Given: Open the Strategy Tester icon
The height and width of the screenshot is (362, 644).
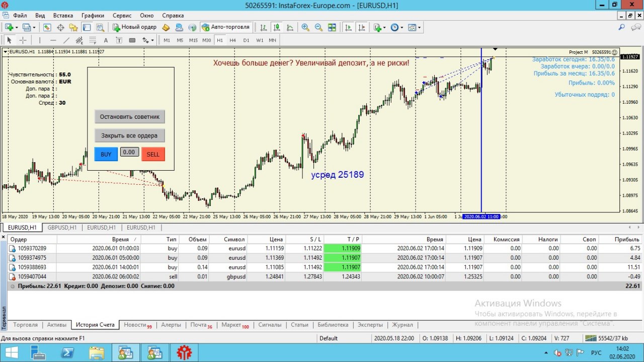Looking at the screenshot, I should pyautogui.click(x=100, y=27).
